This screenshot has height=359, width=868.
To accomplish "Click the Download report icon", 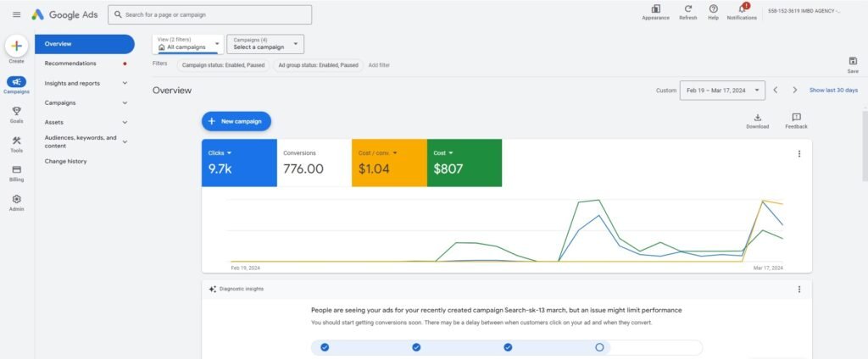I will coord(757,118).
